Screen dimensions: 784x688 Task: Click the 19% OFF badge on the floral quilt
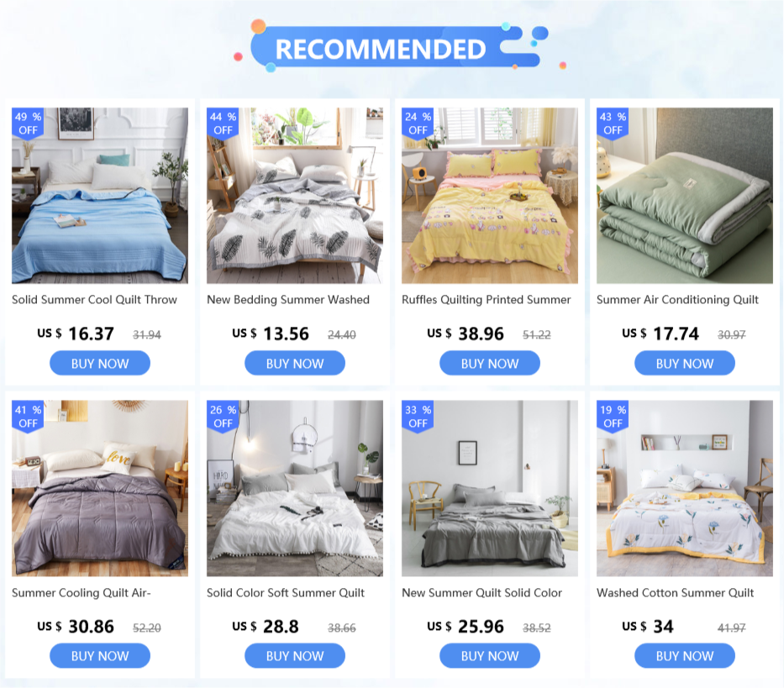coord(613,417)
